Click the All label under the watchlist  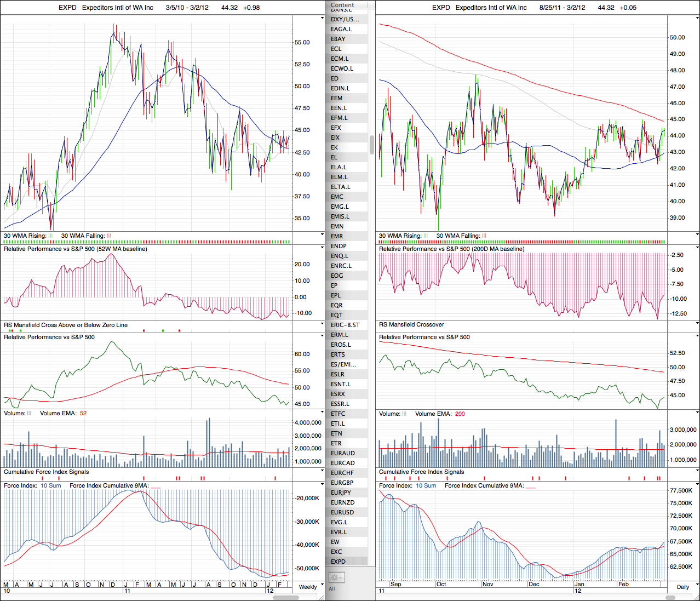[331, 589]
